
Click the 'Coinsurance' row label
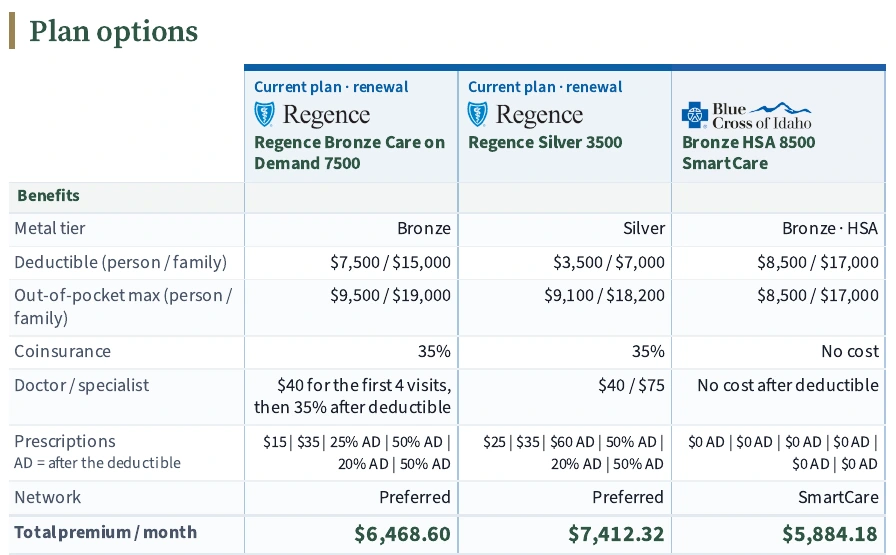[x=62, y=352]
